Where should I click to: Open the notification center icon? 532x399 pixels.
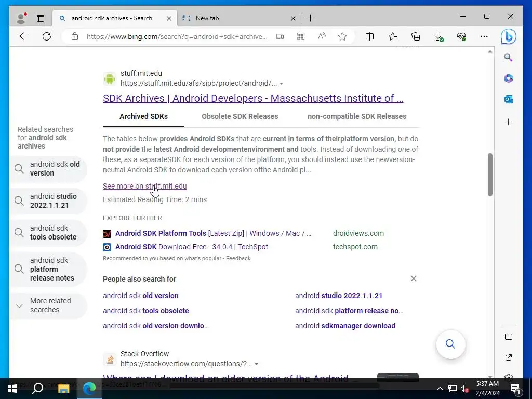[515, 389]
